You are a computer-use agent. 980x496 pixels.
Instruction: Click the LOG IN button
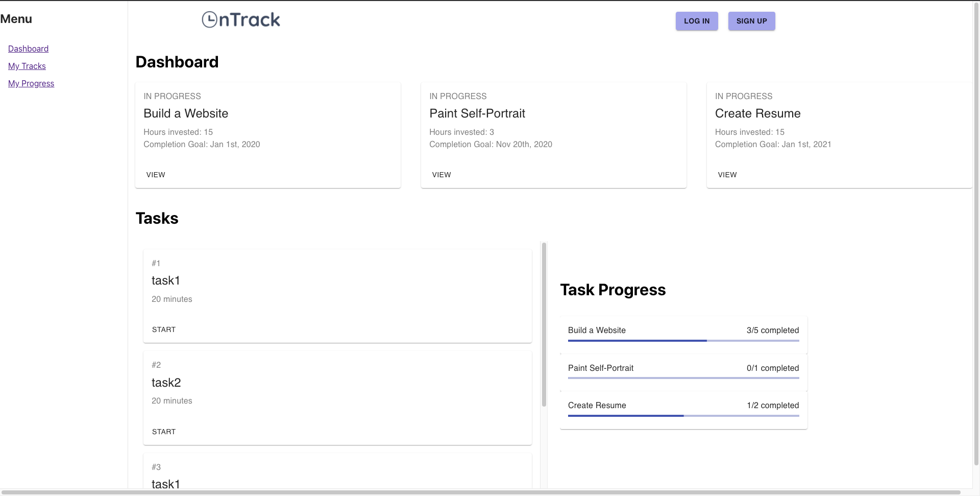tap(697, 21)
